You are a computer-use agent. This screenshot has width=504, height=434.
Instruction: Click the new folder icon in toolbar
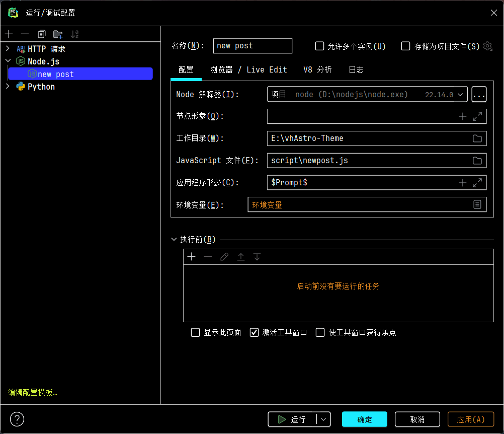click(x=58, y=34)
